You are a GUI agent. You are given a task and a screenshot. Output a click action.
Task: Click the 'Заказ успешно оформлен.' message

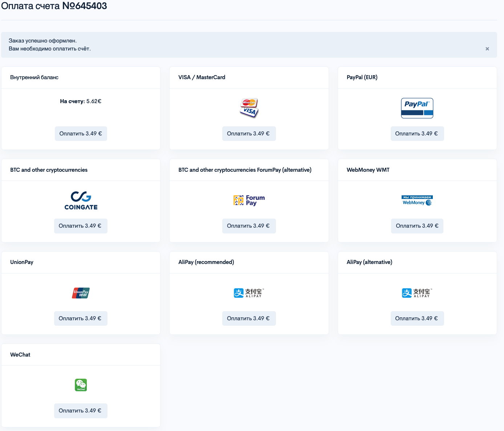pos(42,41)
